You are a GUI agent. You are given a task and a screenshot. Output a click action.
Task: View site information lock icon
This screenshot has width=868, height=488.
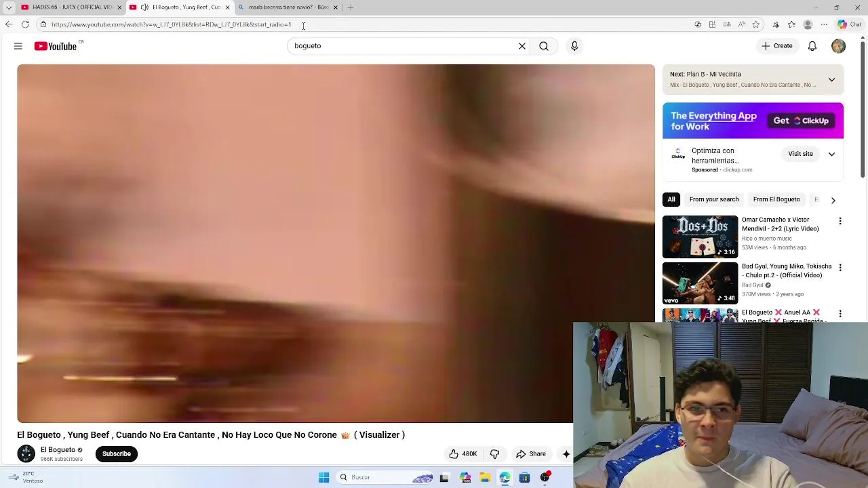[43, 24]
